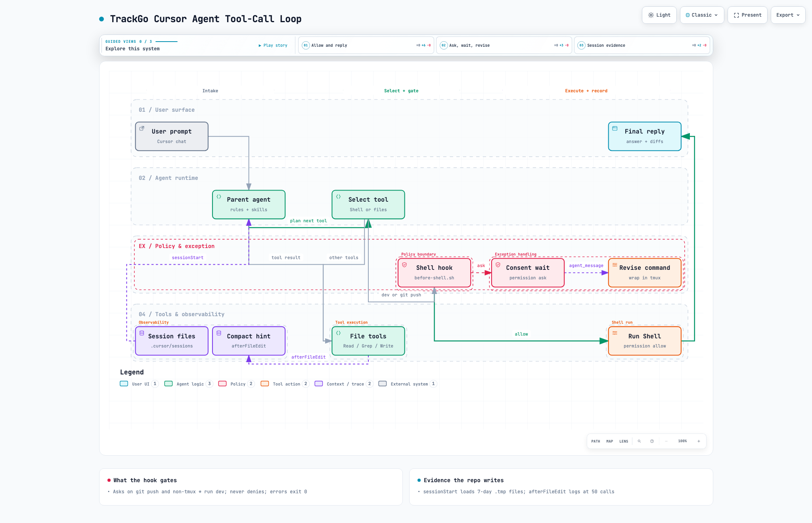Click the shield icon on Shell hook
Screen dimensions: 812x523
(404, 265)
